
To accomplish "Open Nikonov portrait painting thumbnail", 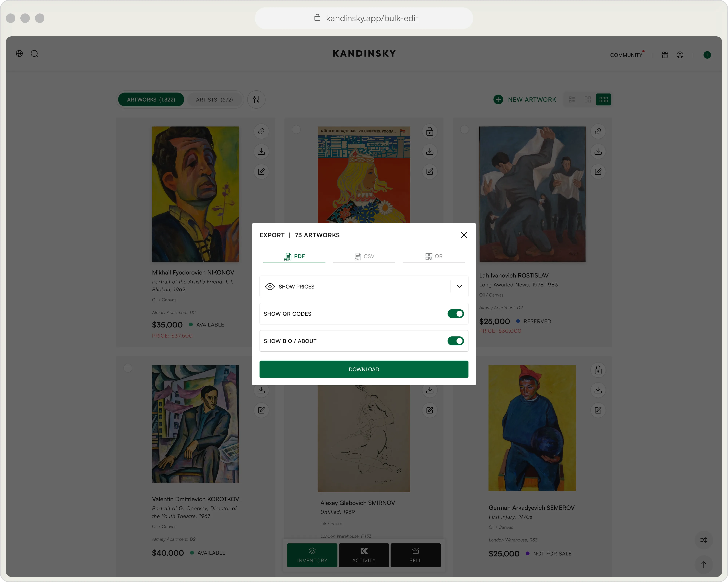I will click(195, 194).
